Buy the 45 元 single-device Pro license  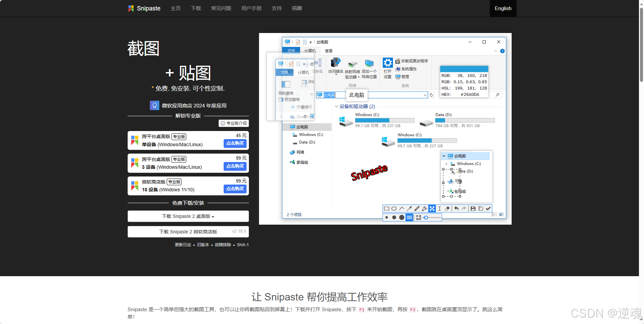(235, 143)
